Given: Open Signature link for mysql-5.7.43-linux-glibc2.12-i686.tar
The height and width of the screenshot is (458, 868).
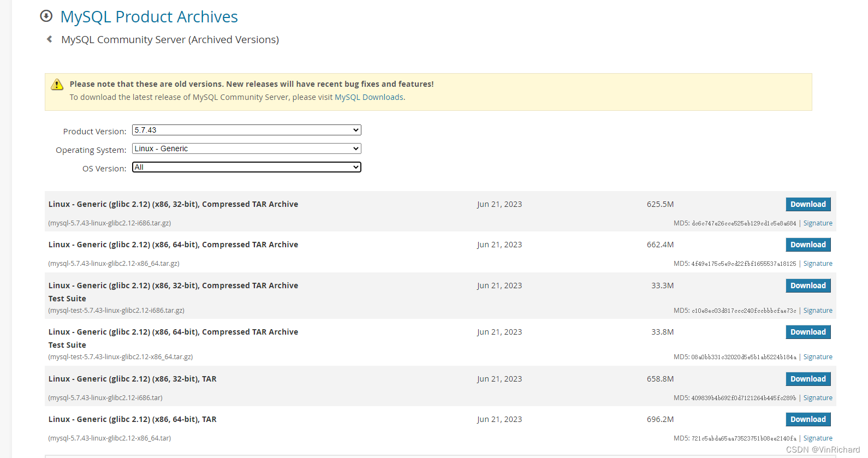Looking at the screenshot, I should pos(818,398).
